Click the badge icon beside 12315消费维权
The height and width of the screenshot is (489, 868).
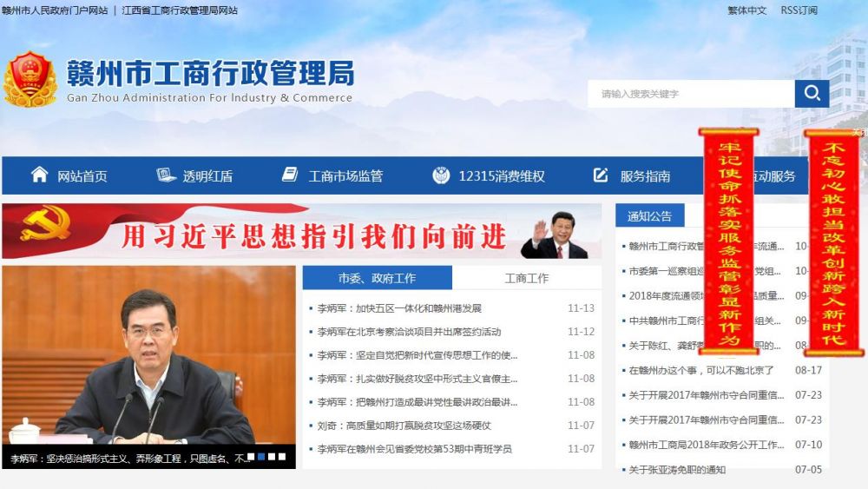[441, 175]
